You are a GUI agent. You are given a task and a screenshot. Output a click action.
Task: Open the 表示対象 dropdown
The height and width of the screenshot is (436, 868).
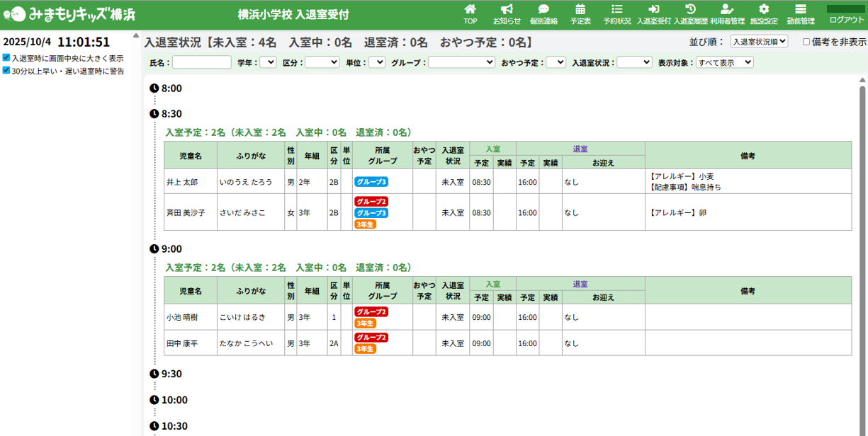tap(724, 62)
